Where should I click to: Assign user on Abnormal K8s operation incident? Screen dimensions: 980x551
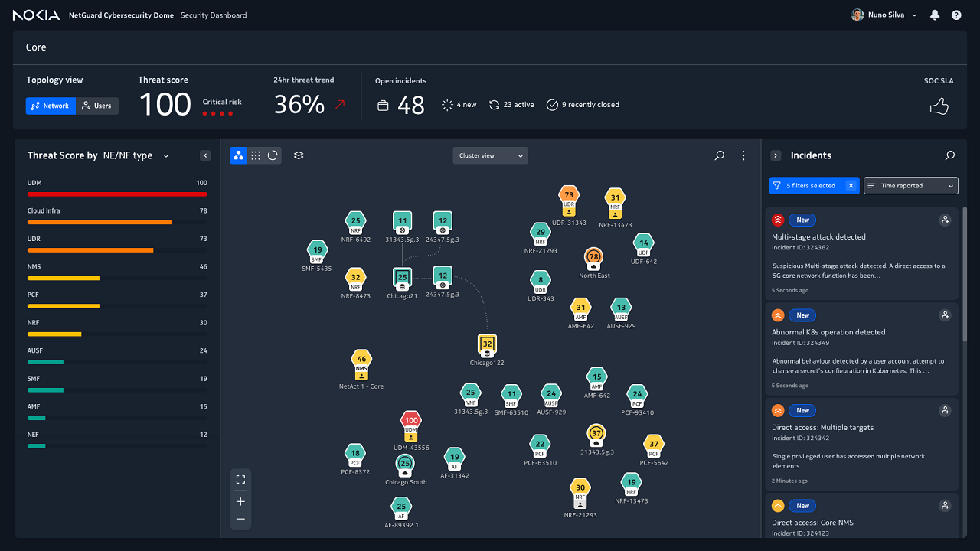click(x=945, y=315)
